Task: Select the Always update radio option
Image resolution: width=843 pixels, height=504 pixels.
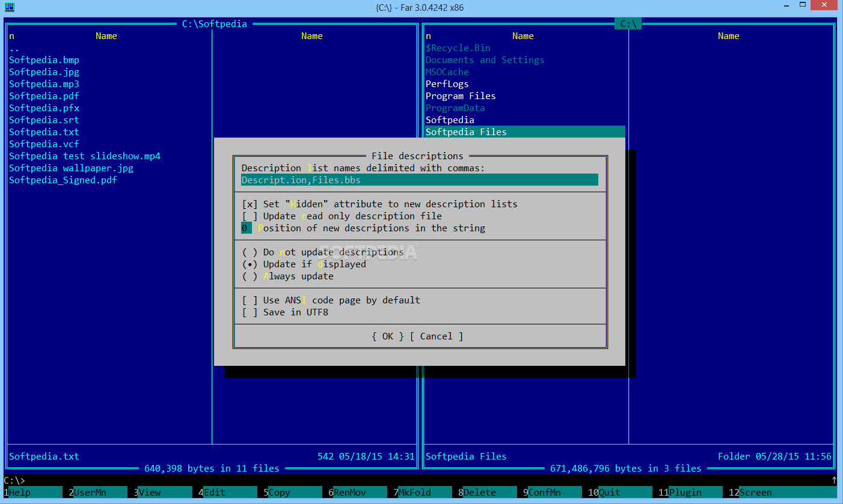Action: coord(287,276)
